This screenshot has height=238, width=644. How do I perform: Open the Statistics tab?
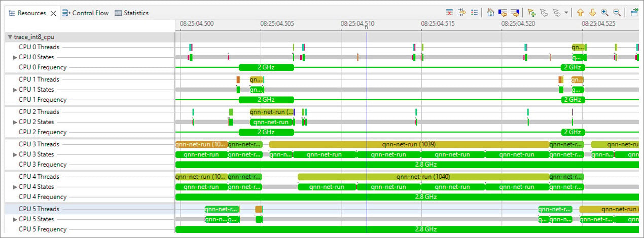[x=132, y=13]
